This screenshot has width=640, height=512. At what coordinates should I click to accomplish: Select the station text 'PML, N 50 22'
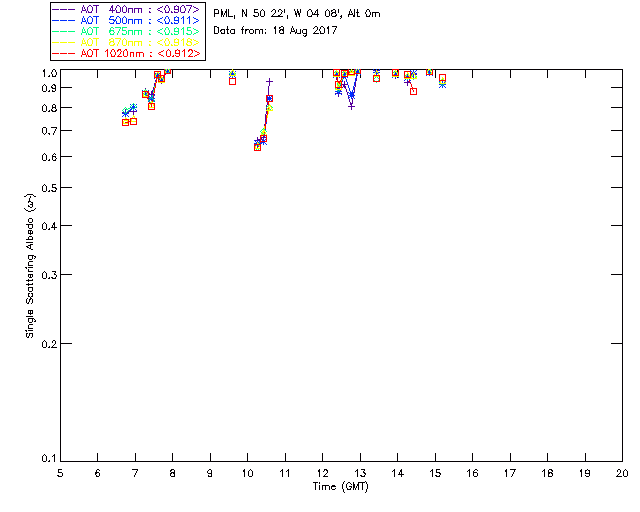250,13
